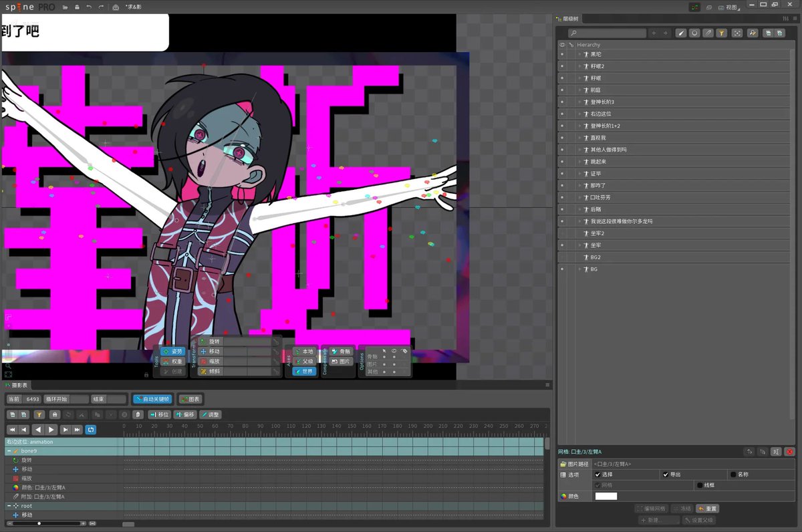Expand the 其他人做得到吗 skeleton node

[x=579, y=150]
